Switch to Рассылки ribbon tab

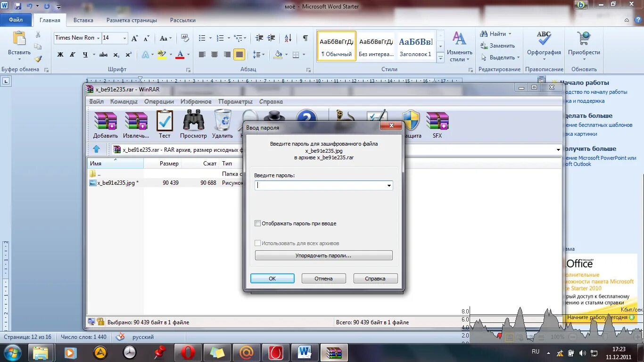[x=183, y=20]
